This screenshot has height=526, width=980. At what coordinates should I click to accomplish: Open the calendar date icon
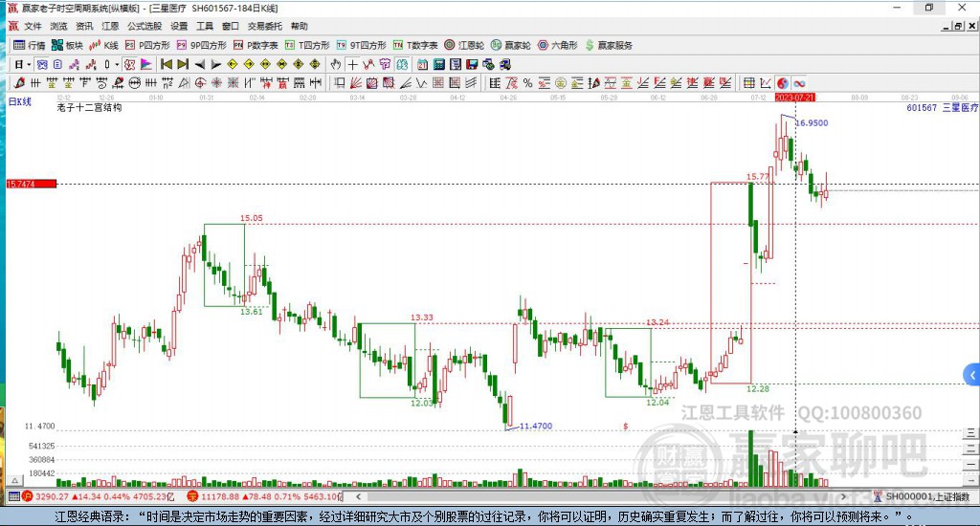pyautogui.click(x=422, y=64)
